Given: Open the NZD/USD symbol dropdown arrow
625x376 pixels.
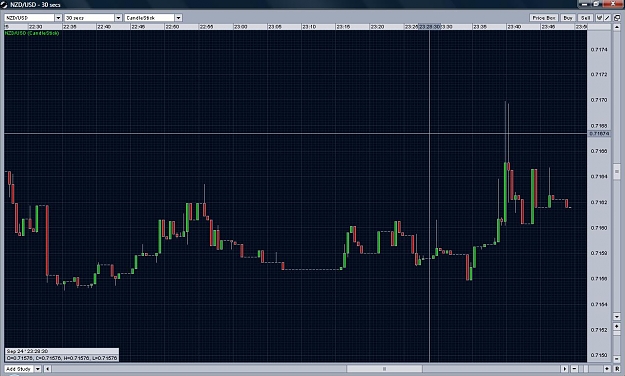Looking at the screenshot, I should point(58,18).
